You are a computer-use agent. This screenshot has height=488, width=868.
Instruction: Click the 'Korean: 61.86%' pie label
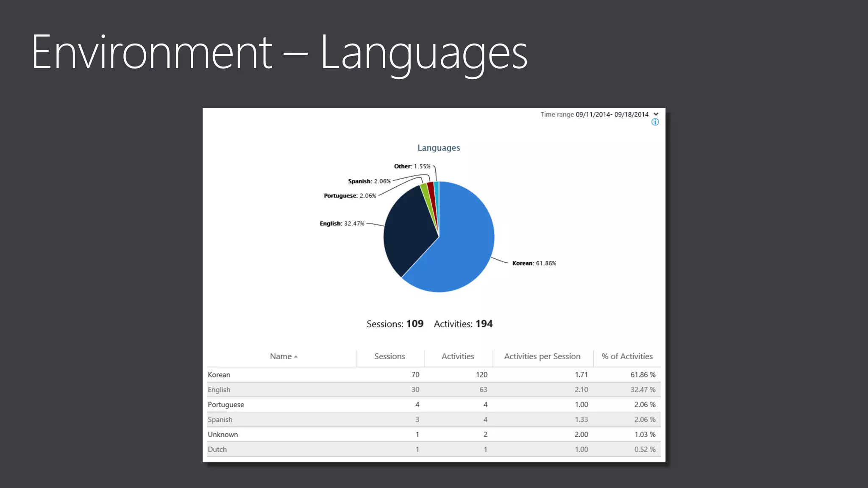pos(534,263)
